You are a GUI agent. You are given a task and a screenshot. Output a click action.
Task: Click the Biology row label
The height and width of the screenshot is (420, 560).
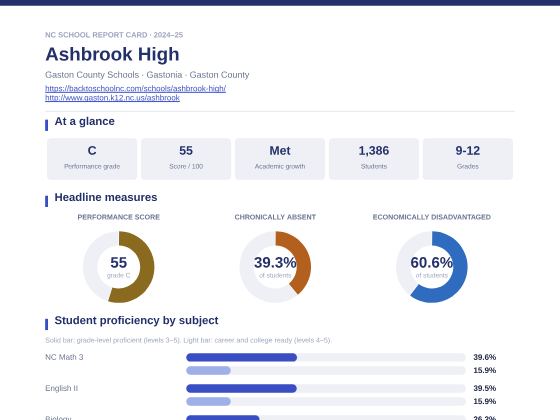click(x=58, y=418)
